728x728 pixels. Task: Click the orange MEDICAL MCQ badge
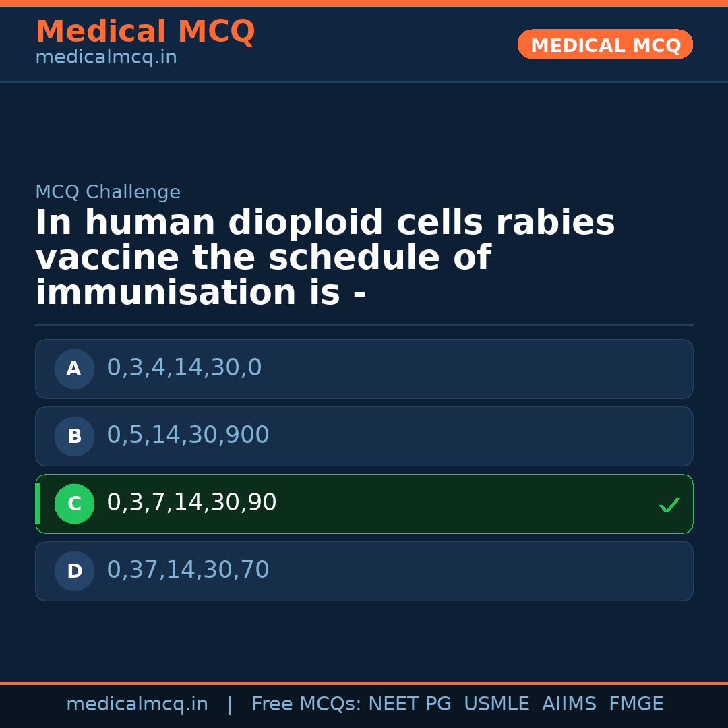tap(605, 44)
